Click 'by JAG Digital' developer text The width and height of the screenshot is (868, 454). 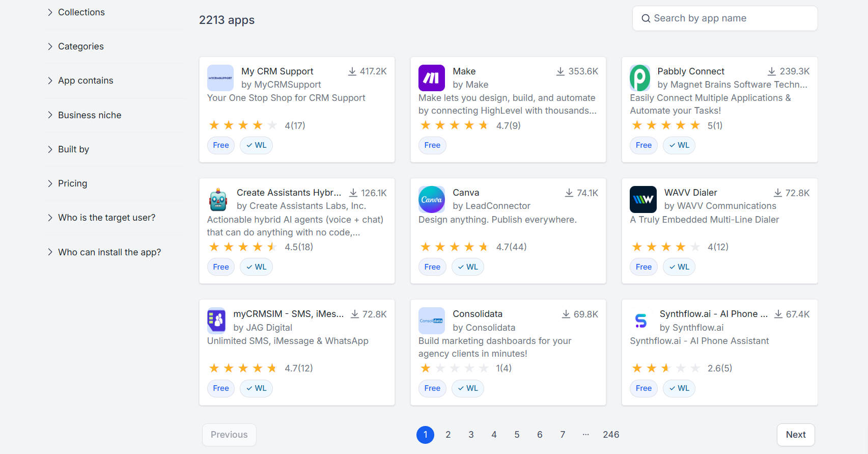263,328
